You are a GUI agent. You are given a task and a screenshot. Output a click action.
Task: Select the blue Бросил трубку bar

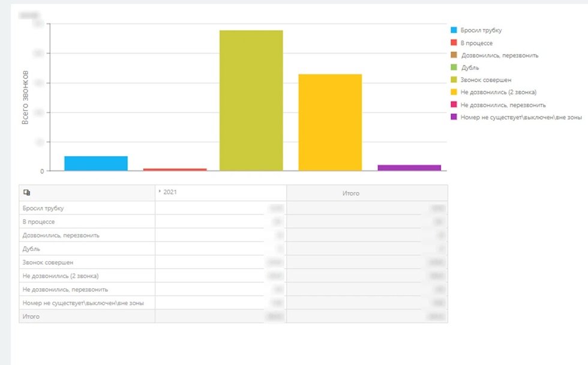(96, 163)
